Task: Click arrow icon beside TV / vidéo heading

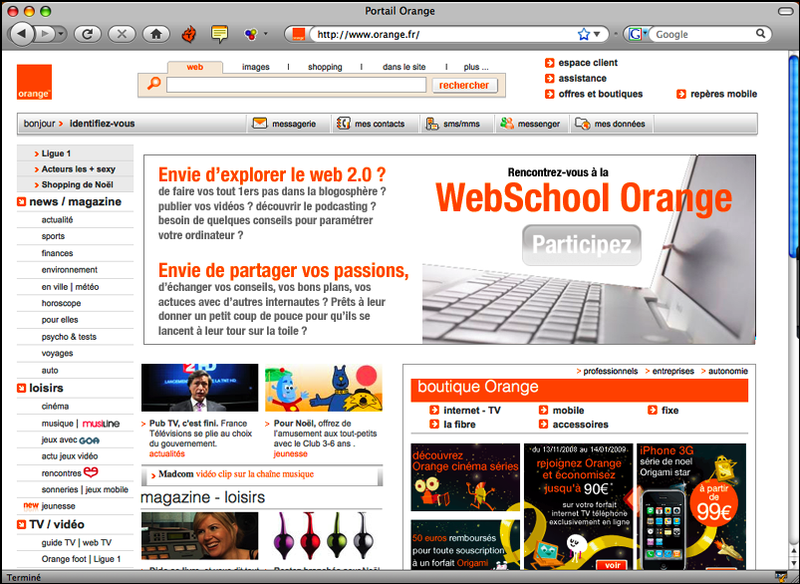Action: coord(21,524)
